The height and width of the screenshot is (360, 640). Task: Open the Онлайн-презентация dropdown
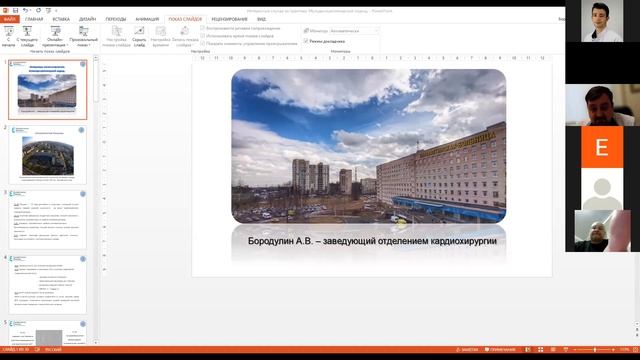click(x=55, y=36)
